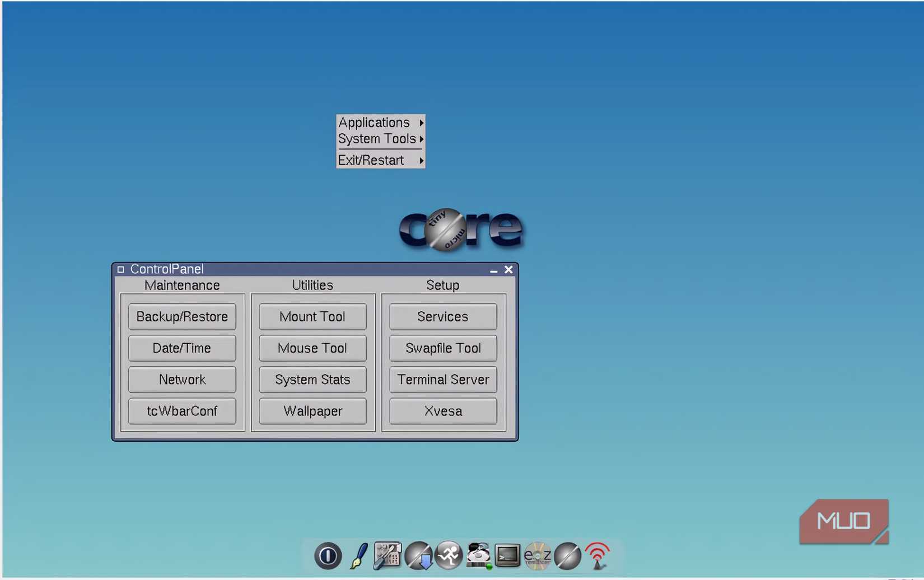Launch the terminal icon from the dock
Image resolution: width=924 pixels, height=580 pixels.
(507, 555)
